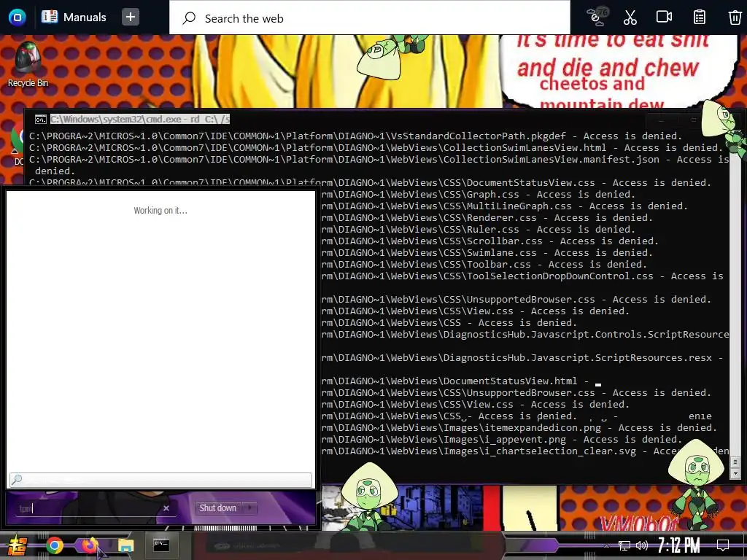Show hidden tray icons chevron
This screenshot has height=560, width=747.
click(606, 545)
